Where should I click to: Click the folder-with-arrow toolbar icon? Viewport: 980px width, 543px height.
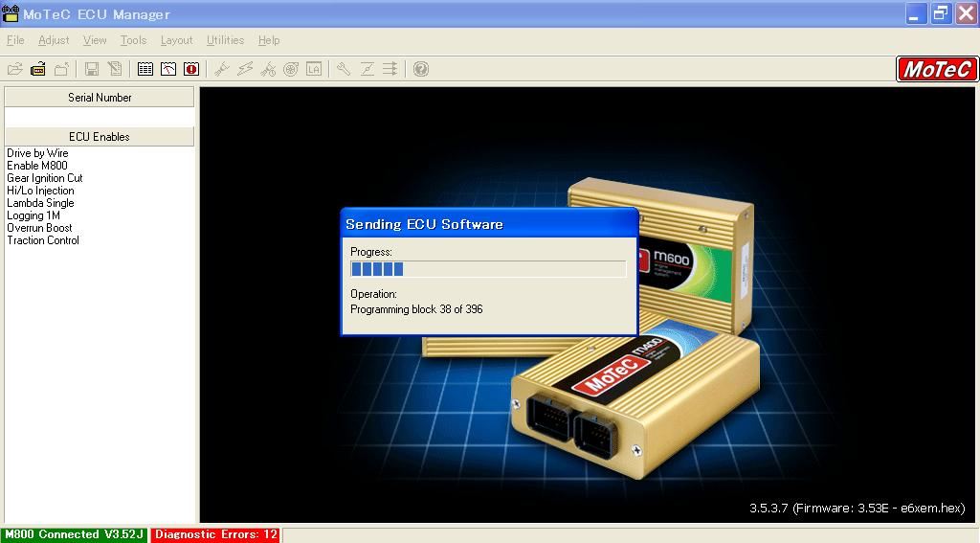(61, 69)
